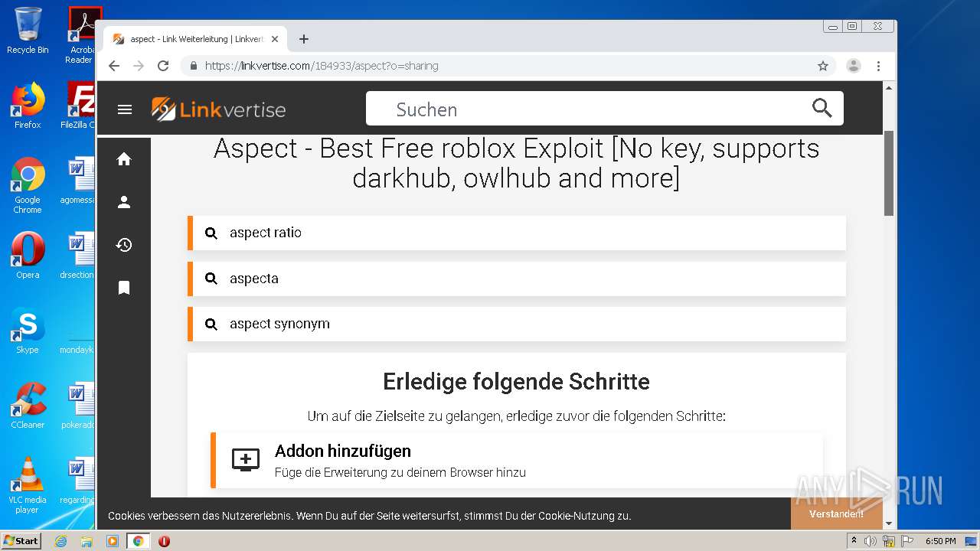
Task: Open the Linkvertise hamburger menu
Action: pyautogui.click(x=125, y=109)
